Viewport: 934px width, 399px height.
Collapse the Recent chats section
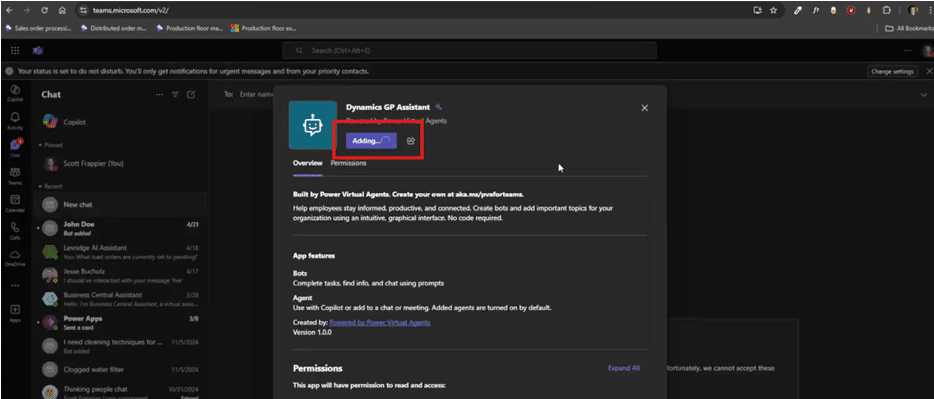click(50, 186)
